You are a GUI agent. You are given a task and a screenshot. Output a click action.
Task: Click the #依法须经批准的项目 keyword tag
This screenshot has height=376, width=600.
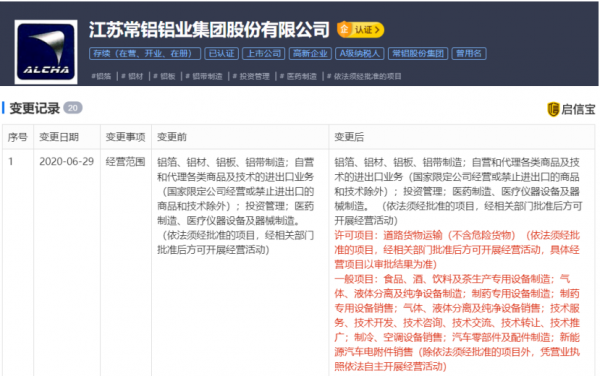(364, 77)
